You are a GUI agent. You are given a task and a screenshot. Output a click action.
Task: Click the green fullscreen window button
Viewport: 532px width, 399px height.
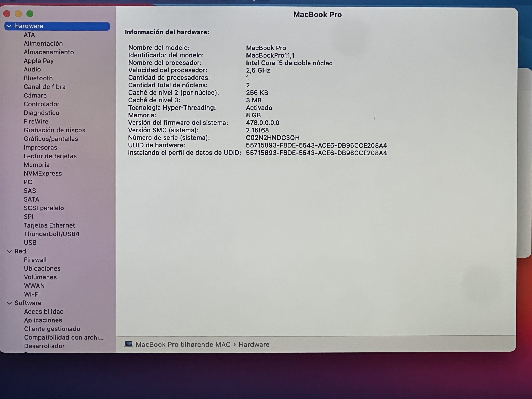click(x=30, y=14)
